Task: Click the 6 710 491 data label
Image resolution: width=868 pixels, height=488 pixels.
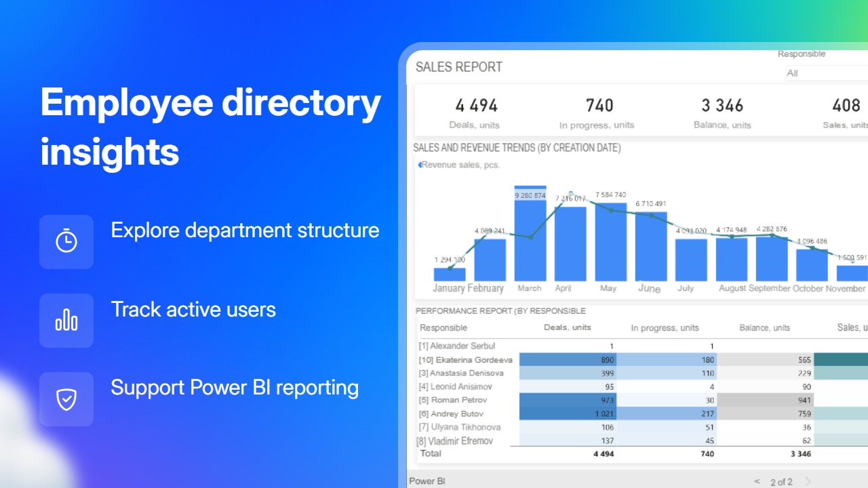Action: tap(651, 203)
